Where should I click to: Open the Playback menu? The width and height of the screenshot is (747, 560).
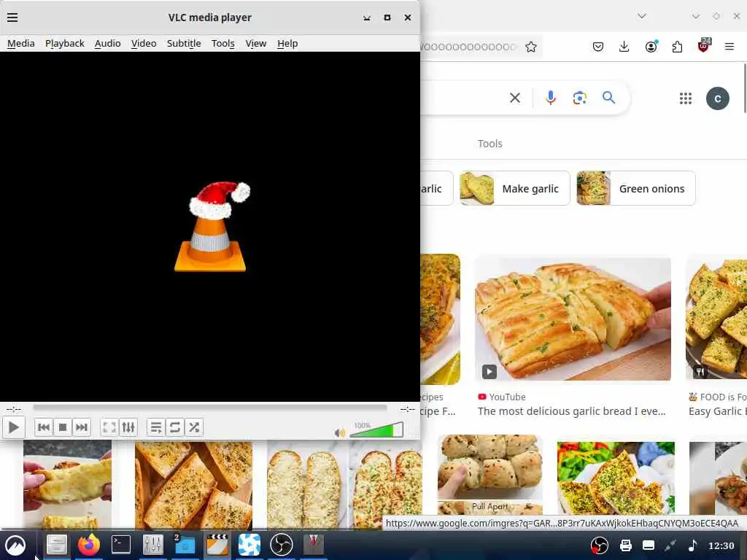tap(65, 43)
